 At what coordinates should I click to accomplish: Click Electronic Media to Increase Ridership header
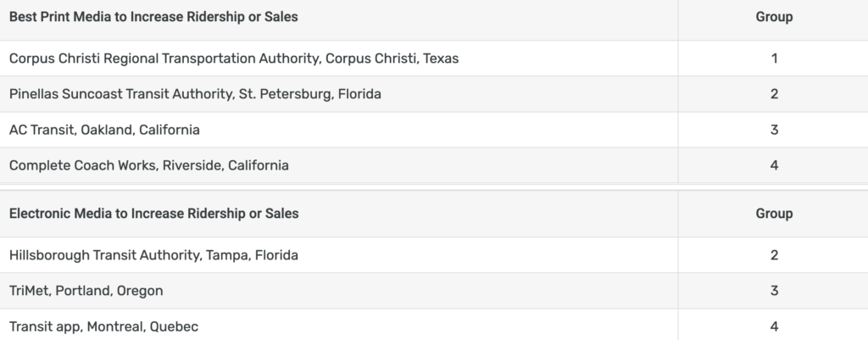153,214
